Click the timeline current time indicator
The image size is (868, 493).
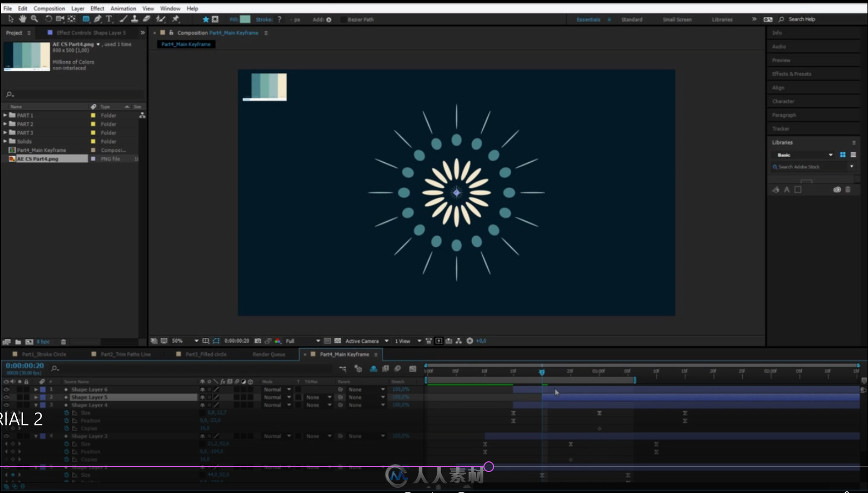click(x=542, y=372)
